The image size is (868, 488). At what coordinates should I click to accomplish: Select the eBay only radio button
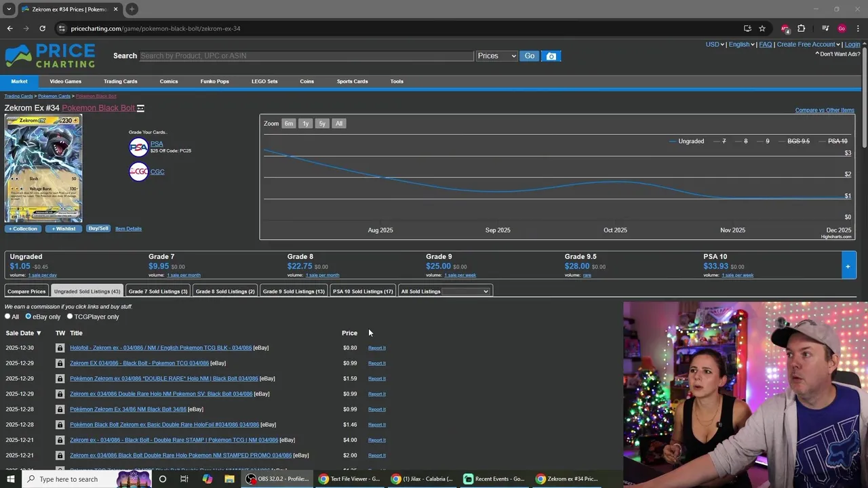tap(28, 317)
